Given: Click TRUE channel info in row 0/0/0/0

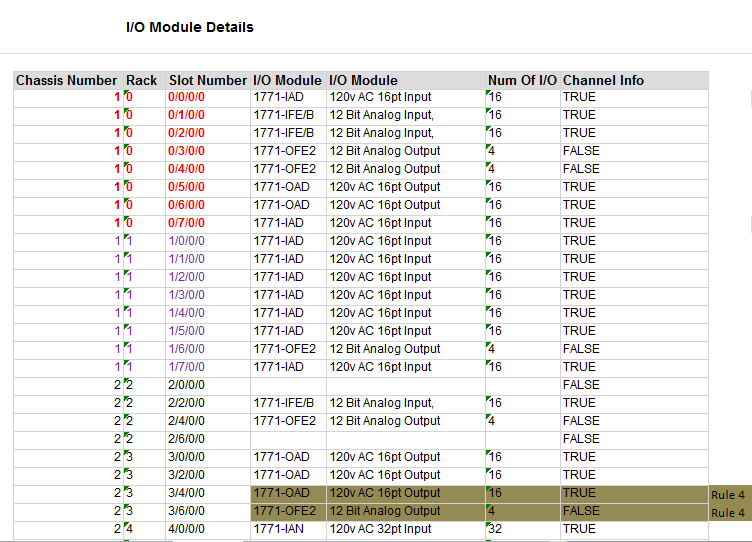Looking at the screenshot, I should (x=634, y=97).
